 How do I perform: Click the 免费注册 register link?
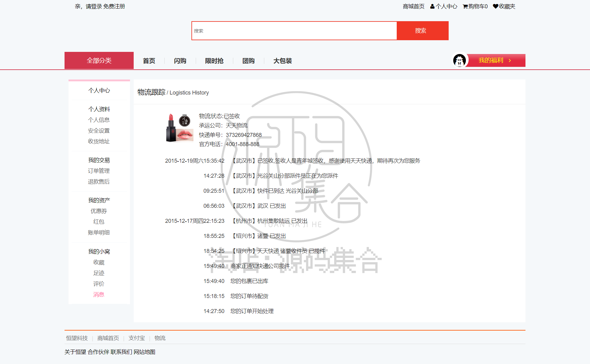coord(114,6)
